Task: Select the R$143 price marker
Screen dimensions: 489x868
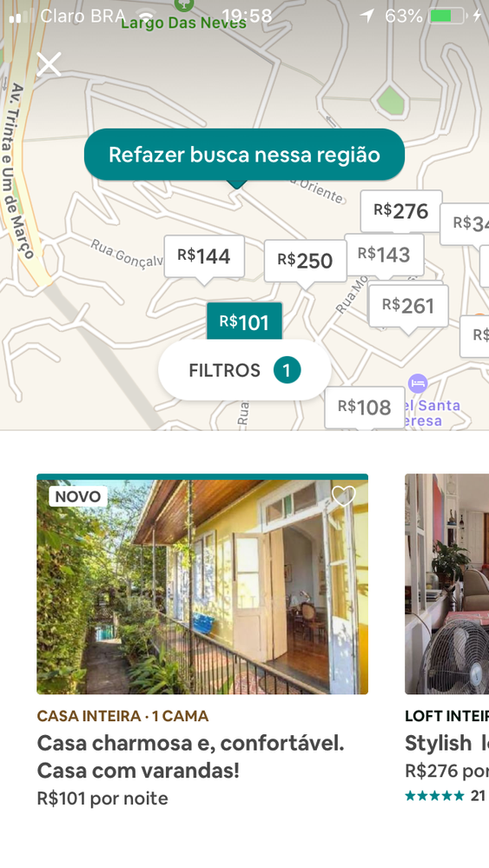Action: tap(384, 255)
